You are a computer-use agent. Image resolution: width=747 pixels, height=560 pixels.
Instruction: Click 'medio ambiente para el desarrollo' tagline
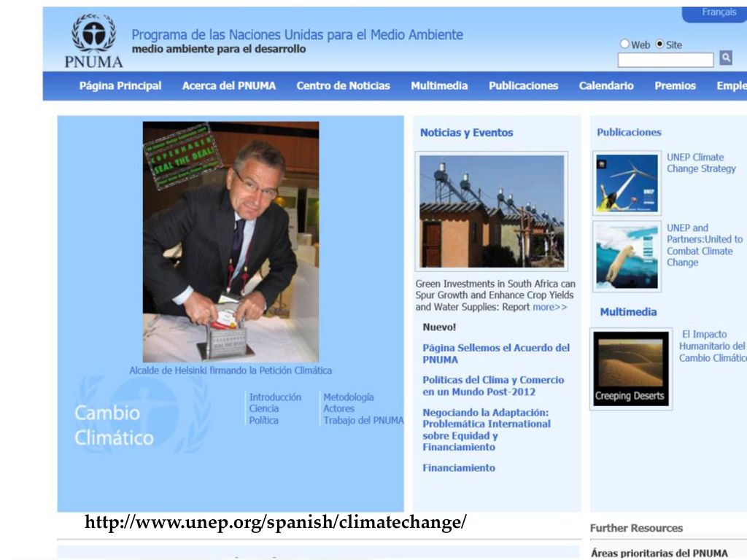[x=219, y=49]
